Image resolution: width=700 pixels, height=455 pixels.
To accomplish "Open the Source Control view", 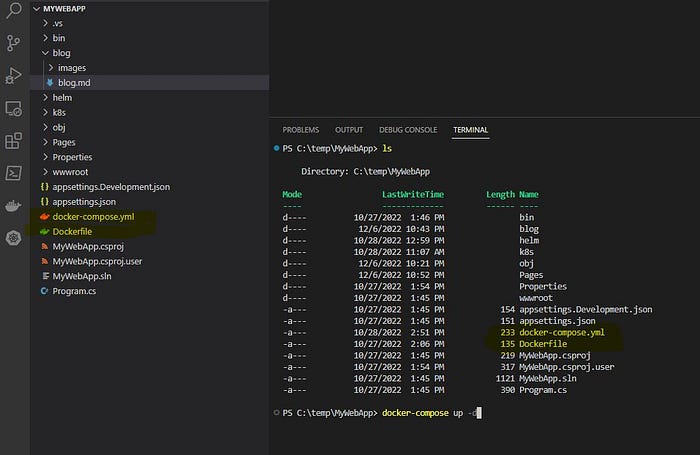I will tap(13, 43).
